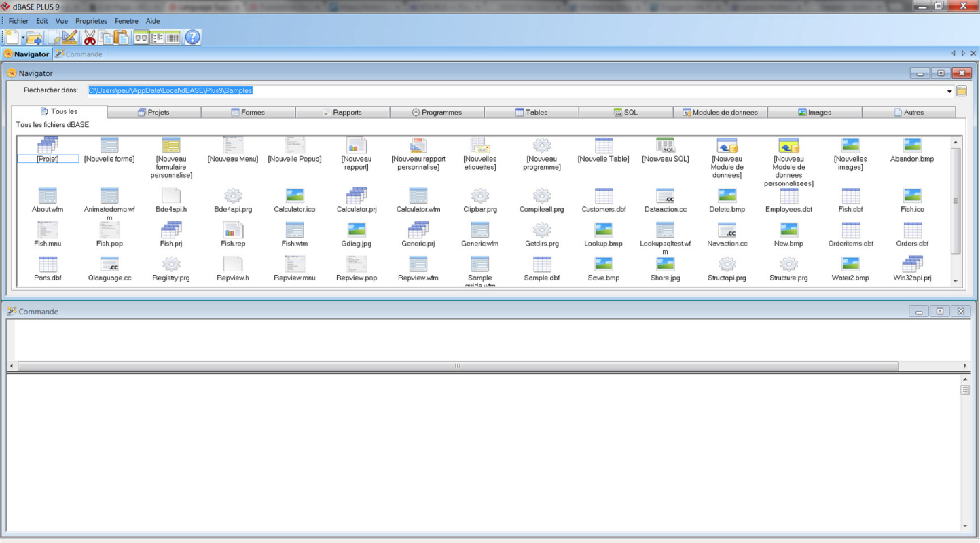
Task: Click the Design ruler and pencil icon
Action: point(69,37)
